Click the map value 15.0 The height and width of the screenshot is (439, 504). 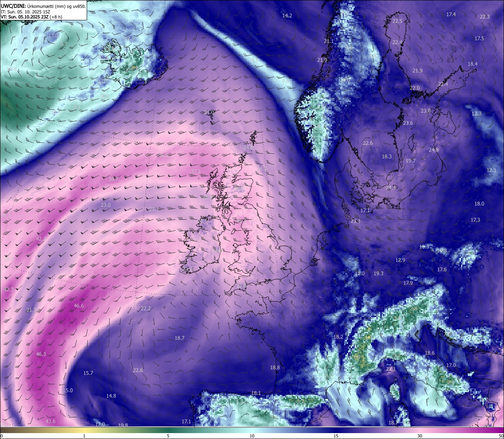tap(68, 391)
